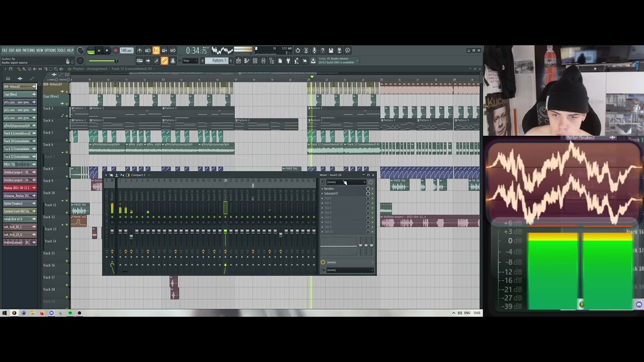
Task: Click the plus button next to Pattern 1
Action: pos(231,61)
